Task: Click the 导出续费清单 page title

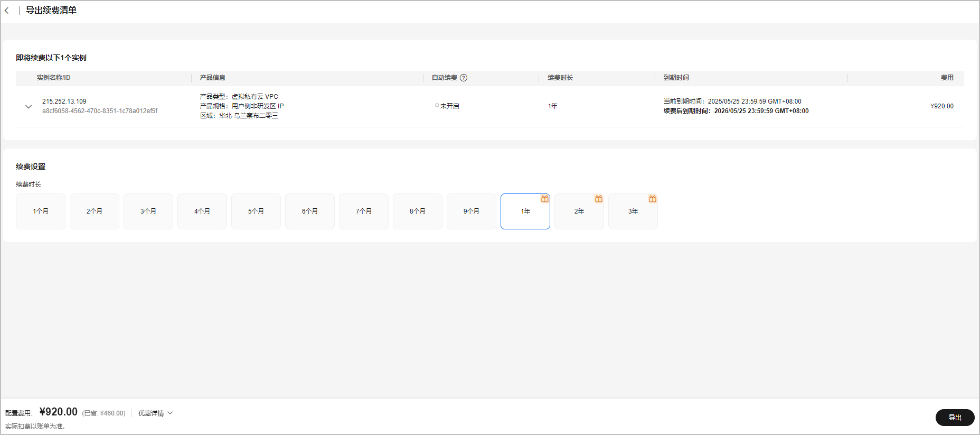Action: point(51,11)
